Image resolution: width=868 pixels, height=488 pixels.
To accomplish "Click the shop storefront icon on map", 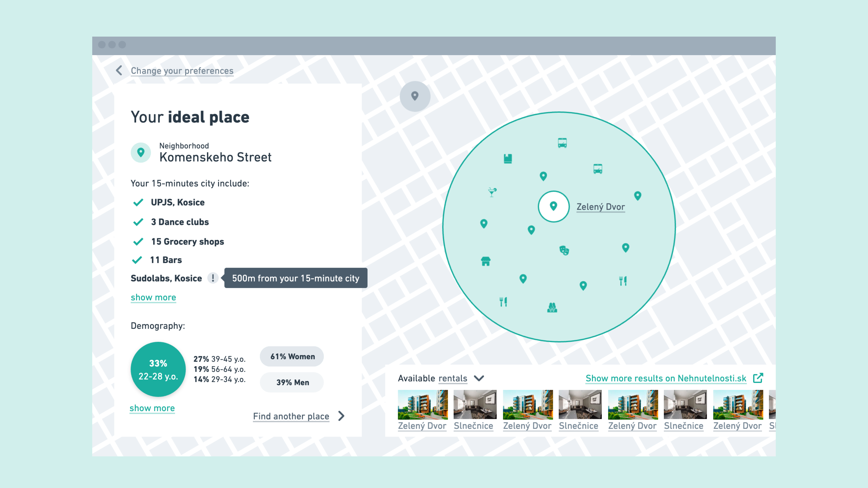I will (x=486, y=261).
